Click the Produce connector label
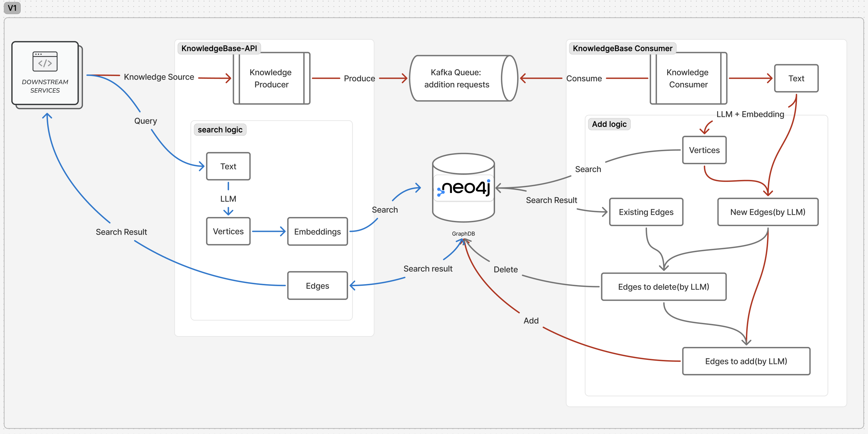 [359, 79]
